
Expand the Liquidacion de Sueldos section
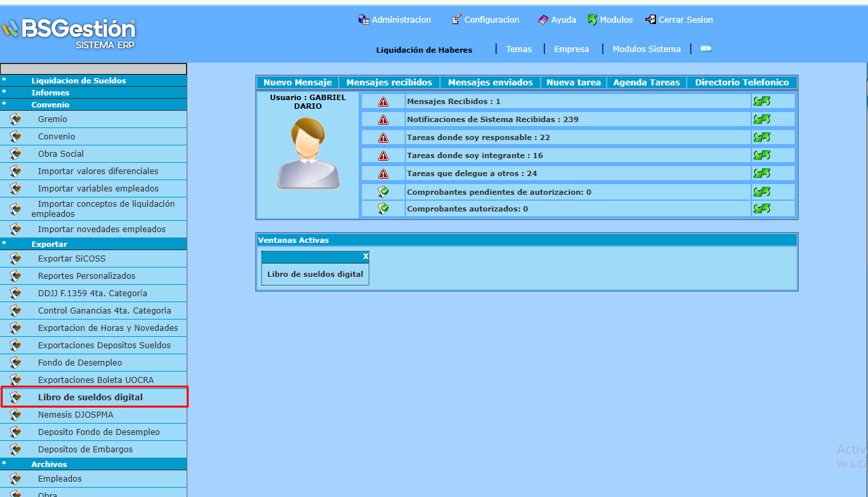(x=93, y=81)
